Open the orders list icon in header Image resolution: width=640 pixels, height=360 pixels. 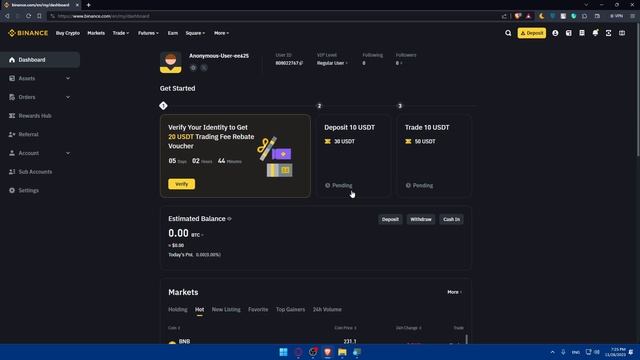pos(582,33)
